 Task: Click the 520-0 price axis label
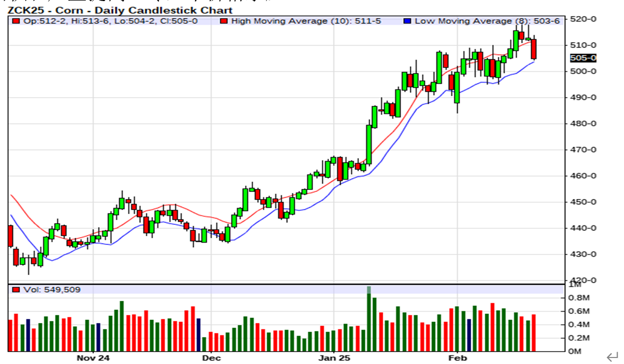point(582,19)
